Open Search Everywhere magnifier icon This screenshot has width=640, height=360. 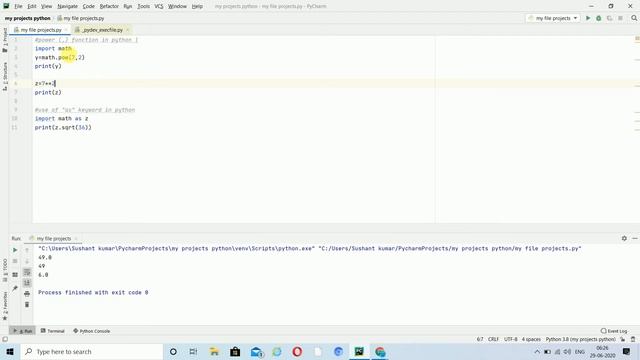point(634,18)
